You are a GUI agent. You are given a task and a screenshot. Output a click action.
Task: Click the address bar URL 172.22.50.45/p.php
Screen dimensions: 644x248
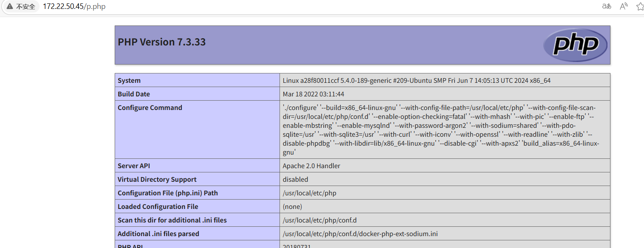pos(74,6)
